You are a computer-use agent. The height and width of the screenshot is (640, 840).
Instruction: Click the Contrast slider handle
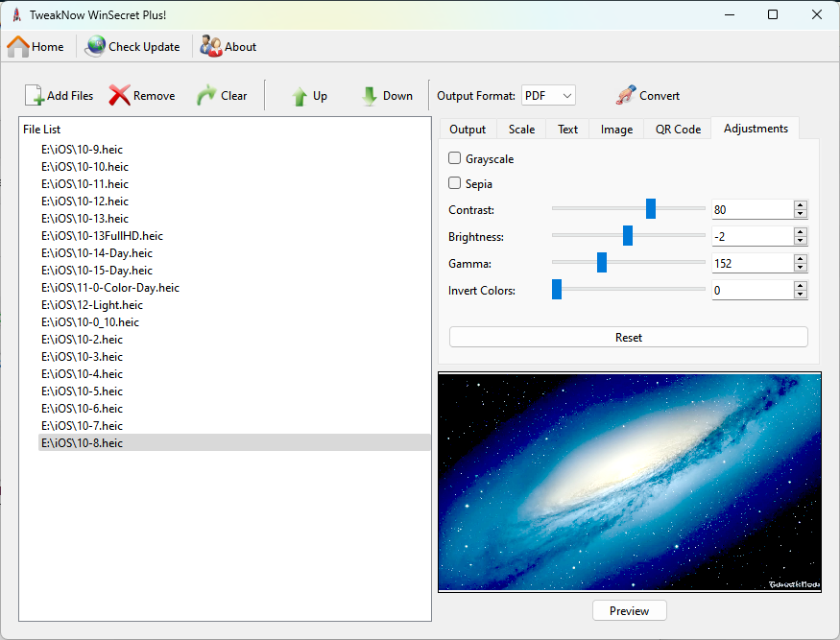tap(650, 208)
